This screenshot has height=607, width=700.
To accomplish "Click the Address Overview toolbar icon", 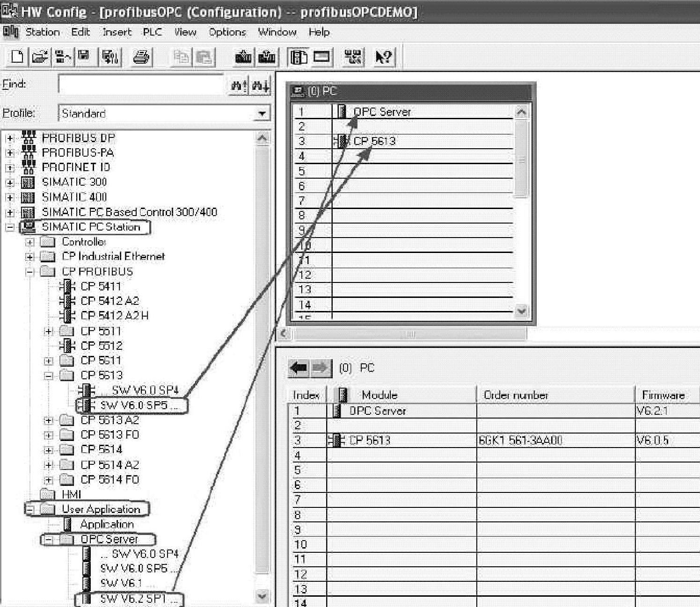I will coord(321,57).
